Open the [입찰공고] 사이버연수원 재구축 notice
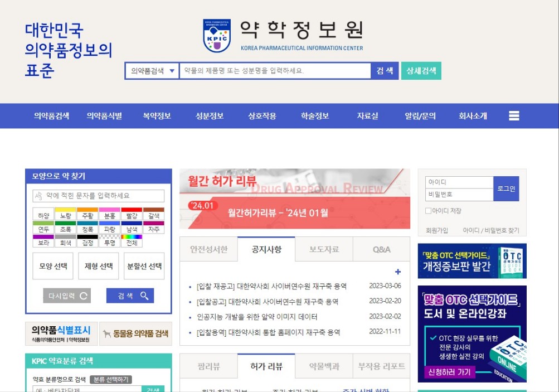 (x=268, y=302)
